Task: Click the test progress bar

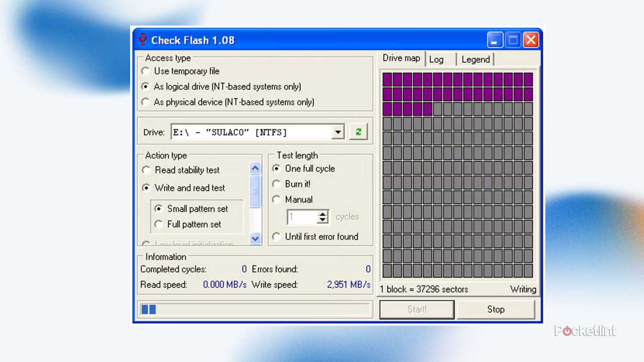Action: [255, 309]
